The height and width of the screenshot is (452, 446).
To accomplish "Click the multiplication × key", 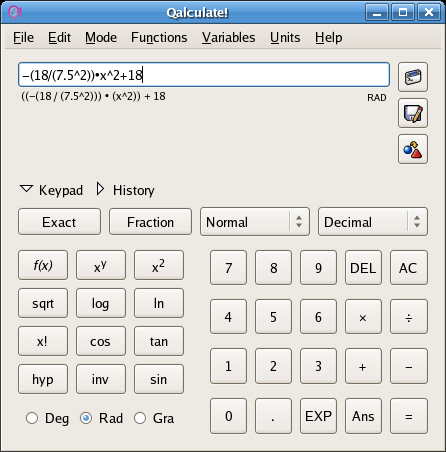I will pos(363,317).
